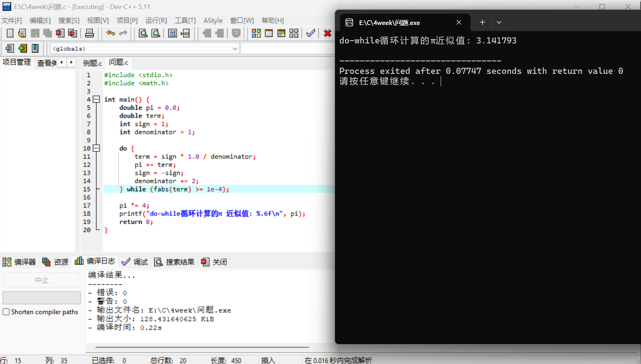
Task: Compile the program with four-color grid icon
Action: point(256,33)
